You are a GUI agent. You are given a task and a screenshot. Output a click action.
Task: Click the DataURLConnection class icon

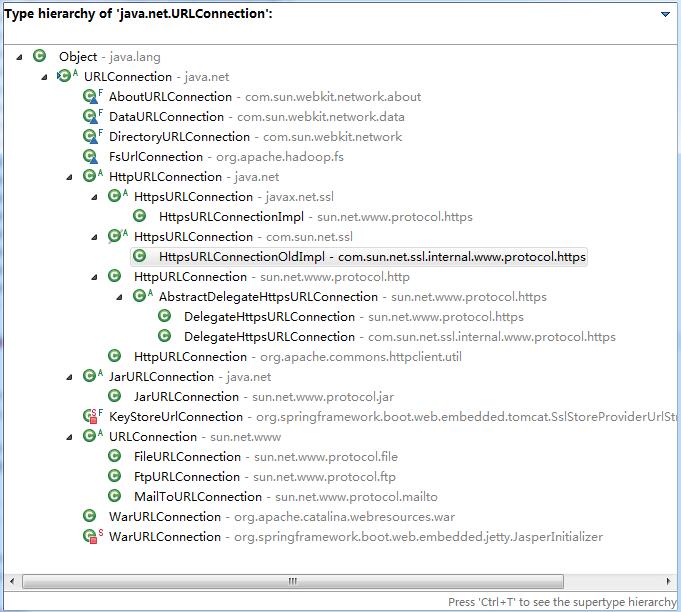[91, 117]
